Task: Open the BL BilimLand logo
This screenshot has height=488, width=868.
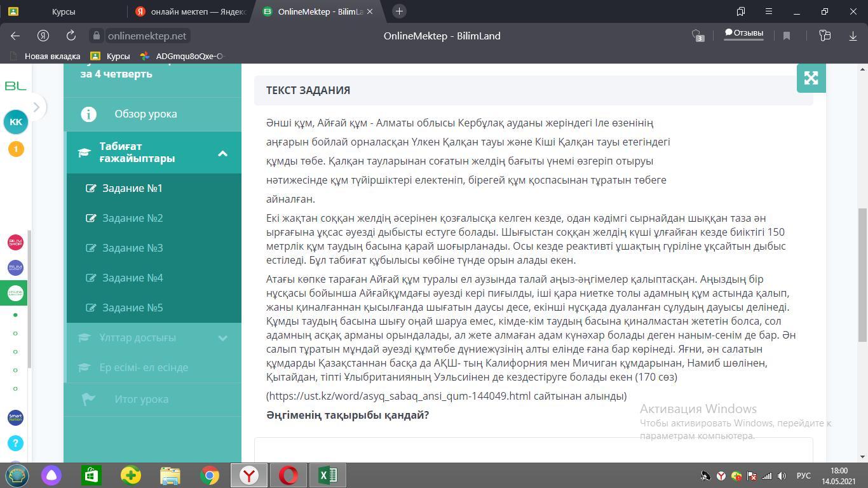Action: [15, 86]
